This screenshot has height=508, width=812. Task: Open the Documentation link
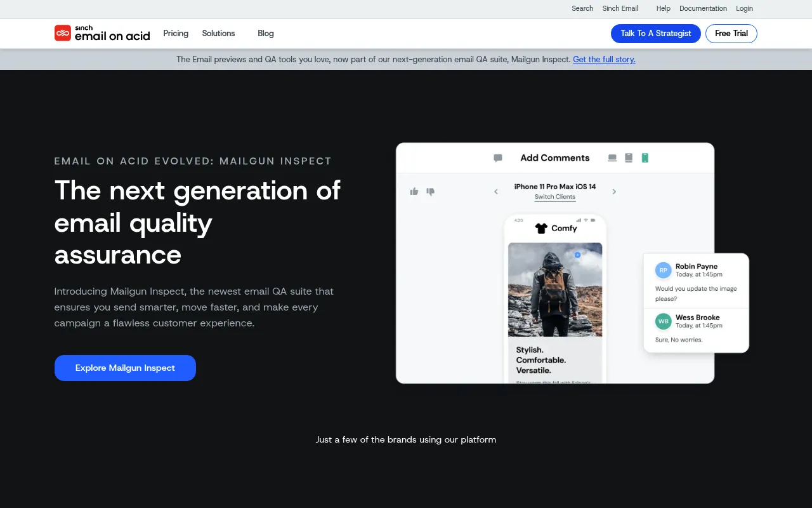(x=703, y=8)
